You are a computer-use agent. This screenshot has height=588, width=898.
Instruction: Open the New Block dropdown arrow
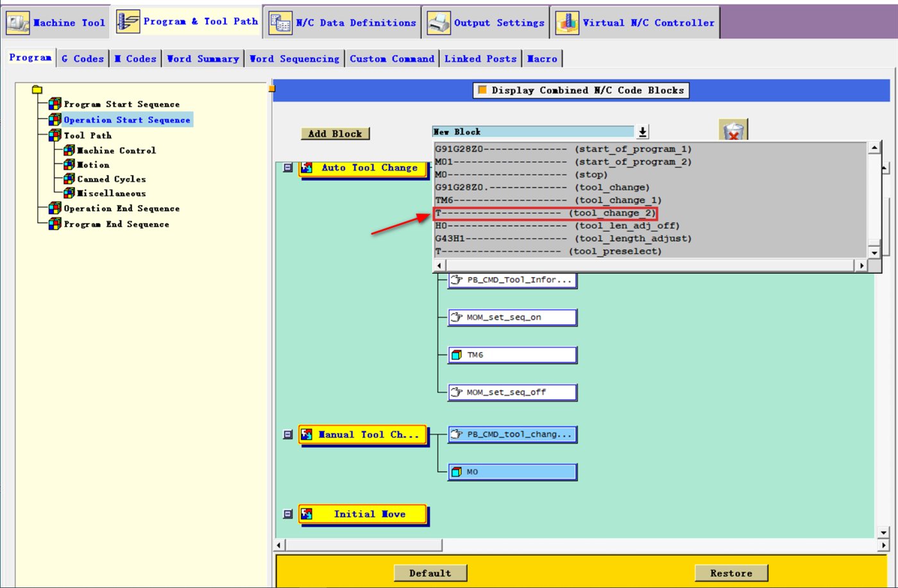pos(642,132)
